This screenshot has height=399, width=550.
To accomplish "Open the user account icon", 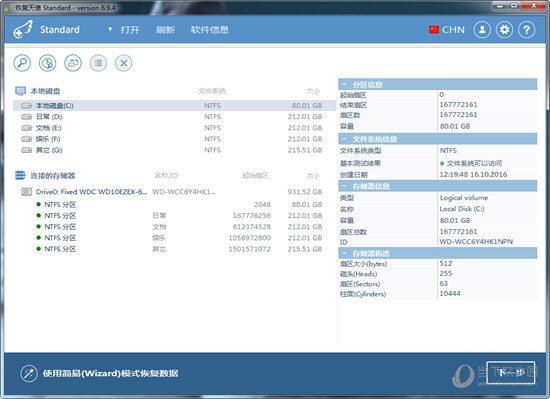I will tap(482, 30).
